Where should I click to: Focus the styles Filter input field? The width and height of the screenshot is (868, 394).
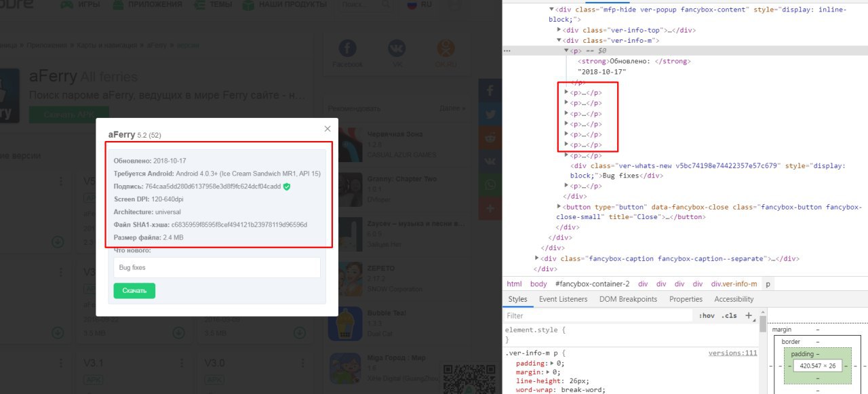tap(599, 315)
